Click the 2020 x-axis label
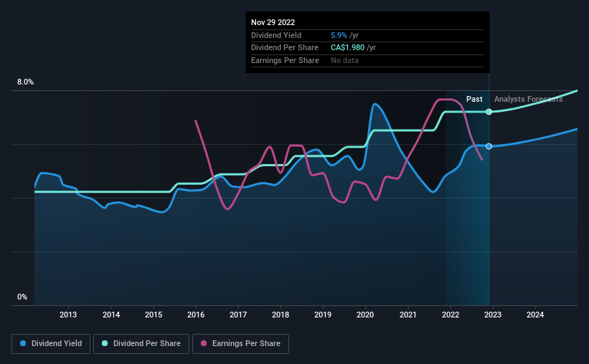The height and width of the screenshot is (364, 589). pyautogui.click(x=365, y=315)
